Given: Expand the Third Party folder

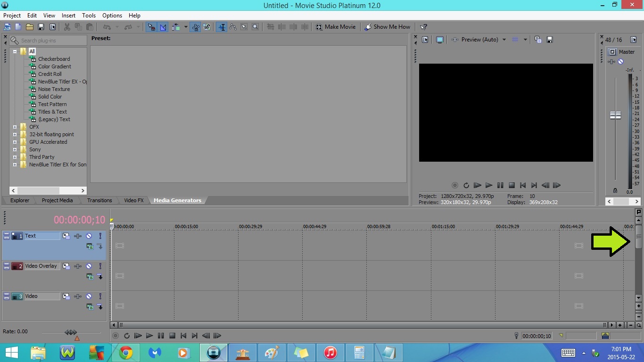Looking at the screenshot, I should click(15, 157).
